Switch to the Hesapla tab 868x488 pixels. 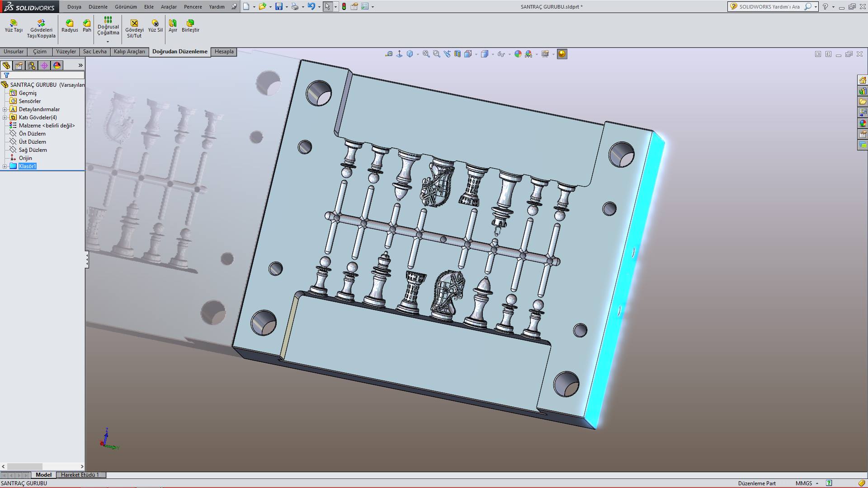coord(224,52)
